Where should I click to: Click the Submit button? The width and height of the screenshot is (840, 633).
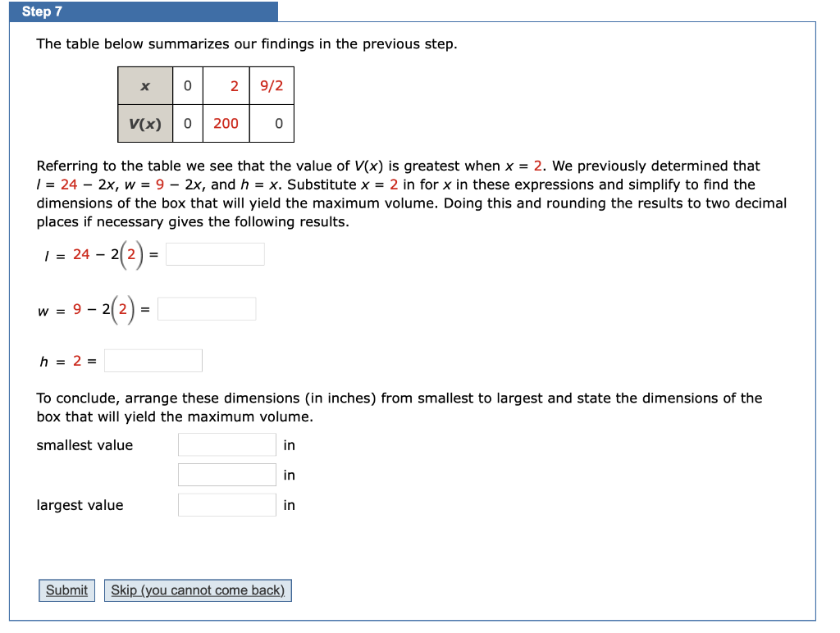point(66,590)
